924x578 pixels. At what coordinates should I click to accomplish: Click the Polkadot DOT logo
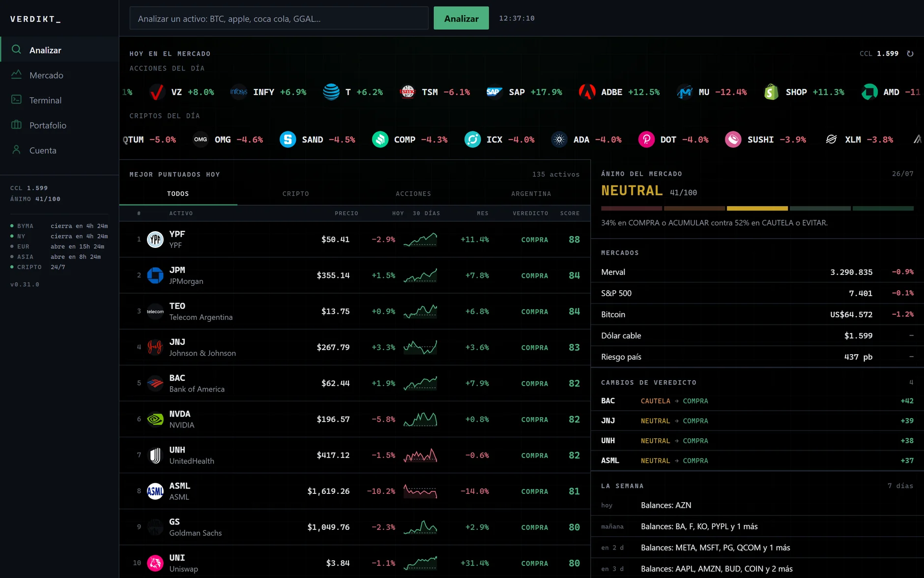tap(646, 140)
